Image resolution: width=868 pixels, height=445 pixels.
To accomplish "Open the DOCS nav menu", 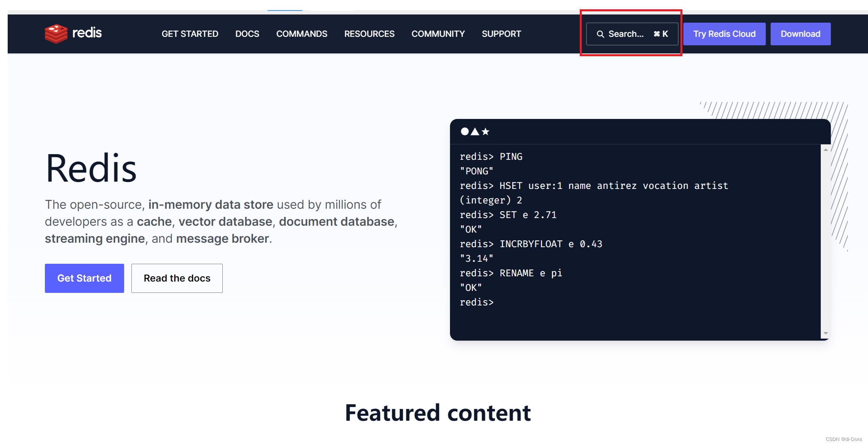I will tap(247, 34).
